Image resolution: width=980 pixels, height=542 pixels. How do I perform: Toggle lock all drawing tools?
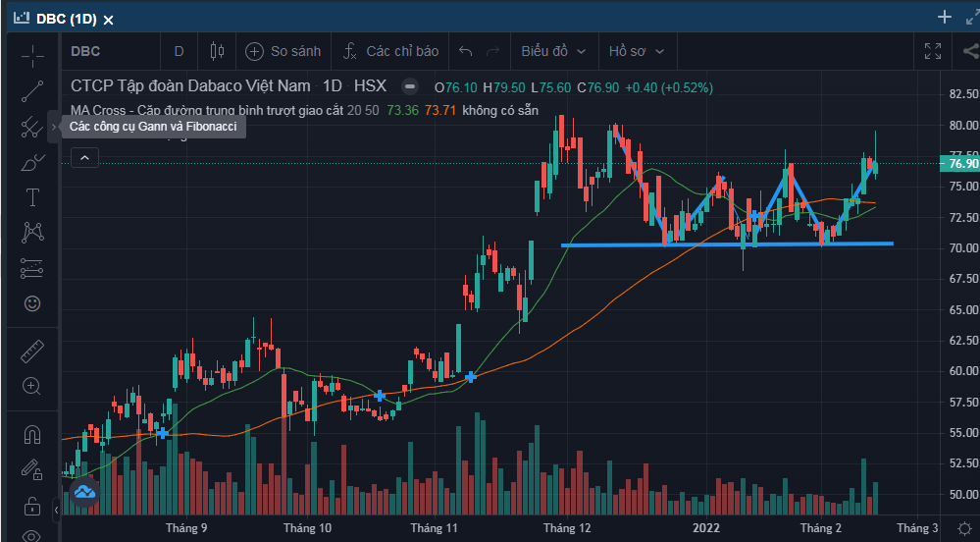(x=32, y=507)
